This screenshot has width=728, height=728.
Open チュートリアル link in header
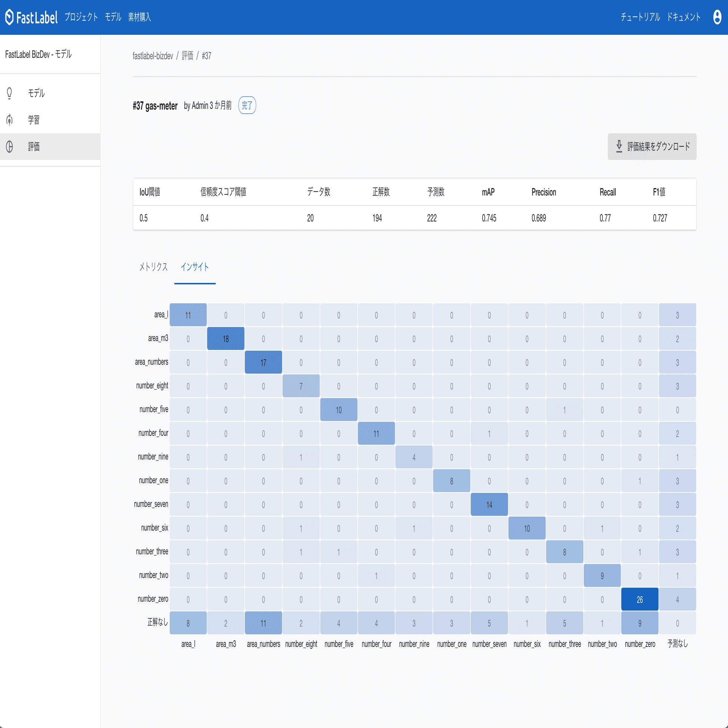[x=640, y=17]
